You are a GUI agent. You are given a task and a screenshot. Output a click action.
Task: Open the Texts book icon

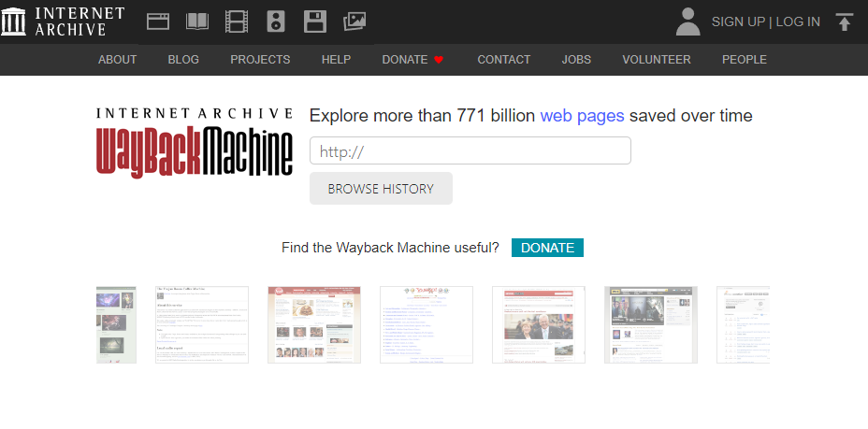point(197,21)
